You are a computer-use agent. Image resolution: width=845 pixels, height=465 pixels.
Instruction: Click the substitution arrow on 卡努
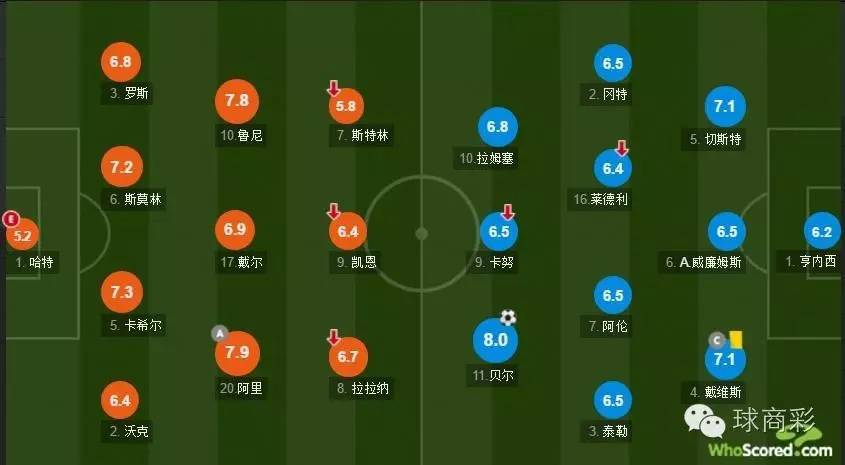508,212
